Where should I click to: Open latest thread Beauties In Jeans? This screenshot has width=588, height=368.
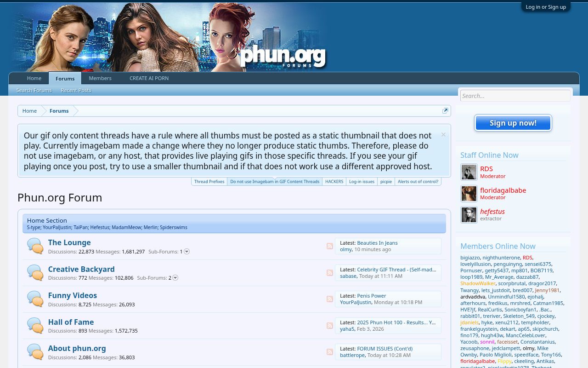[x=377, y=243]
